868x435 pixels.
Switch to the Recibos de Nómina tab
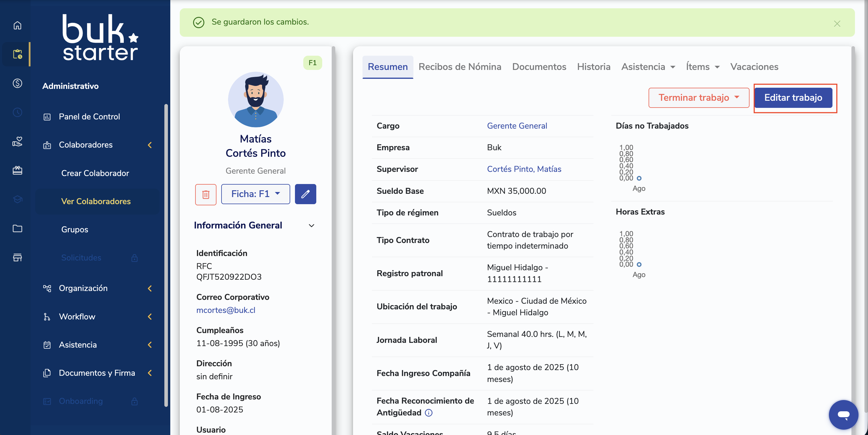click(x=460, y=67)
